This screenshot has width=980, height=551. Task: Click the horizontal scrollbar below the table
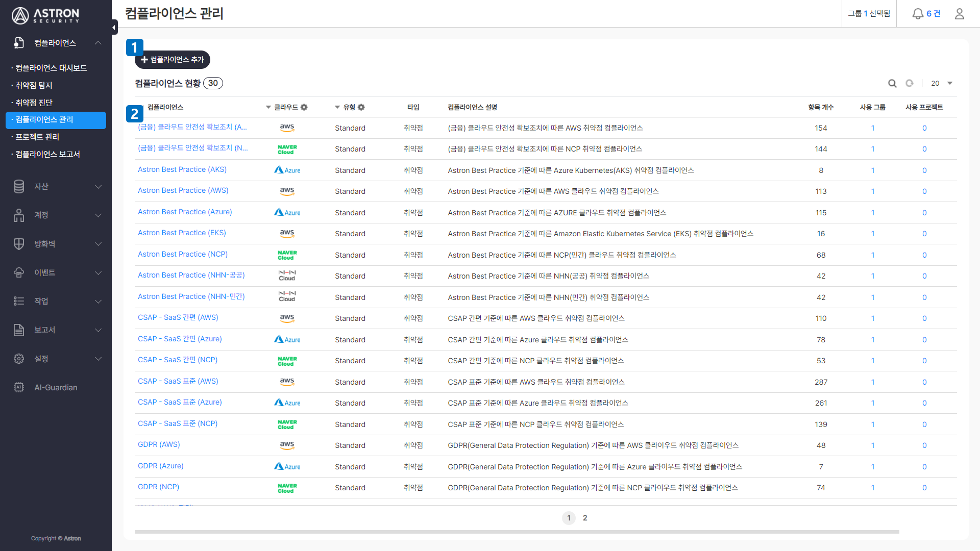pos(517,532)
